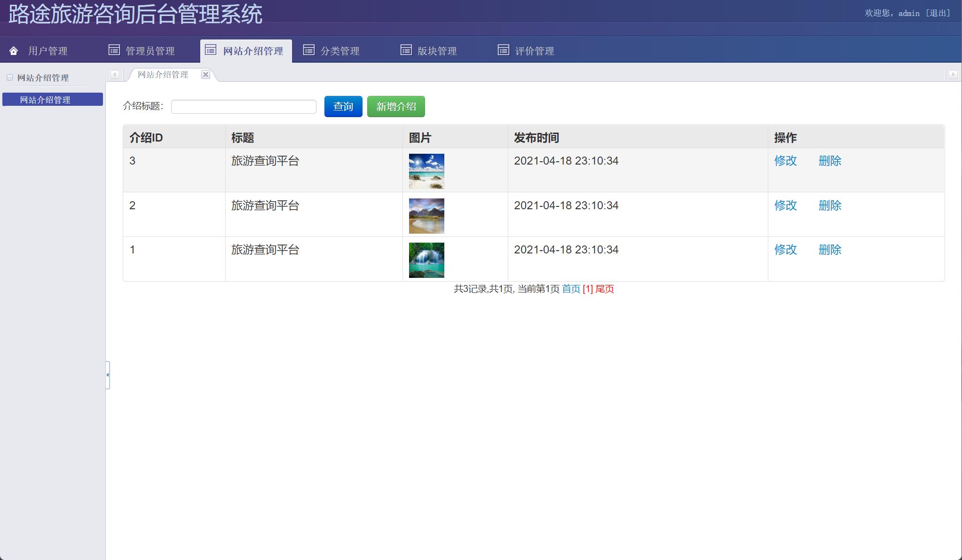
Task: Open 尾页 in the pagination bar
Action: pyautogui.click(x=604, y=290)
